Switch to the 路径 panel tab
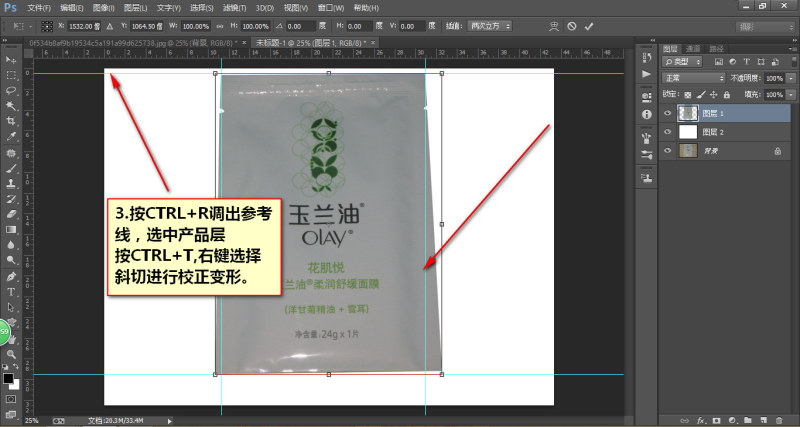The image size is (800, 427). (x=716, y=48)
